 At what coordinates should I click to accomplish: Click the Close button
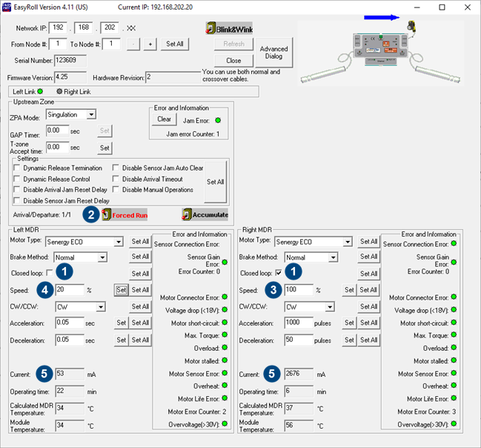click(233, 61)
